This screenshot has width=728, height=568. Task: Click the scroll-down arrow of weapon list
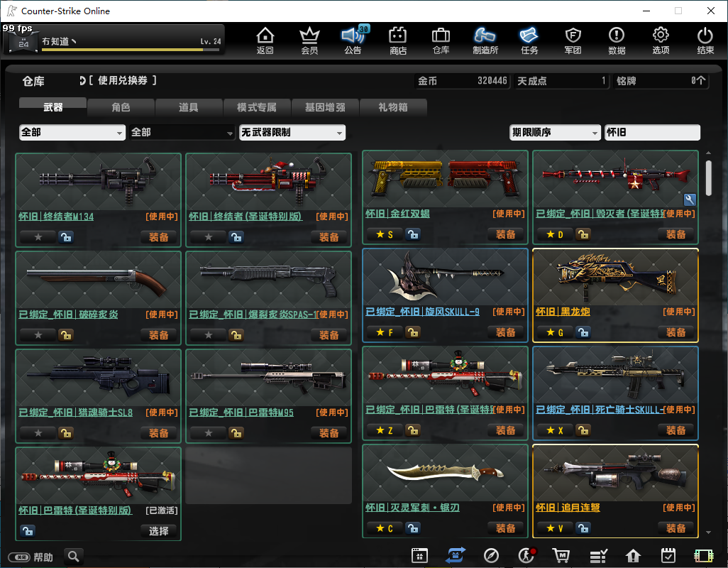[x=709, y=532]
